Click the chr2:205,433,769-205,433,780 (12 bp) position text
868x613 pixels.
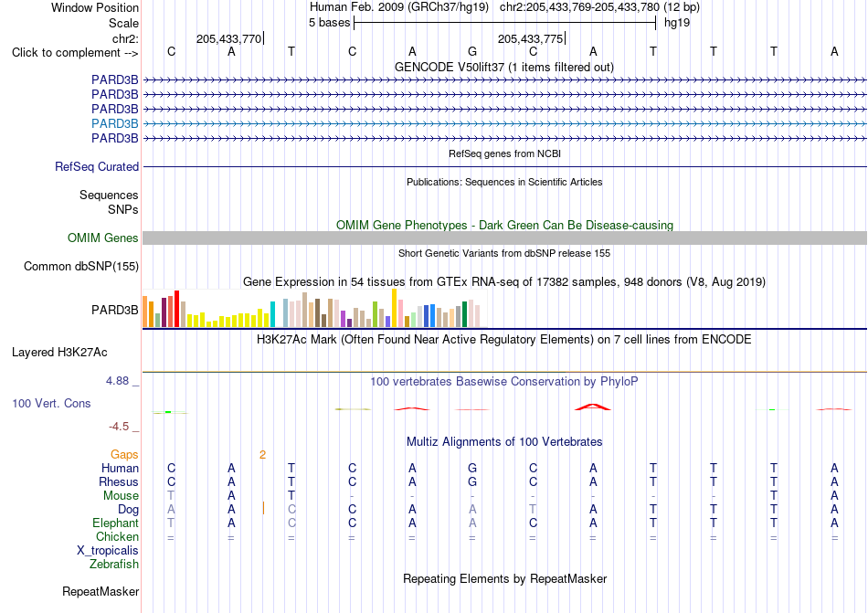click(x=599, y=7)
